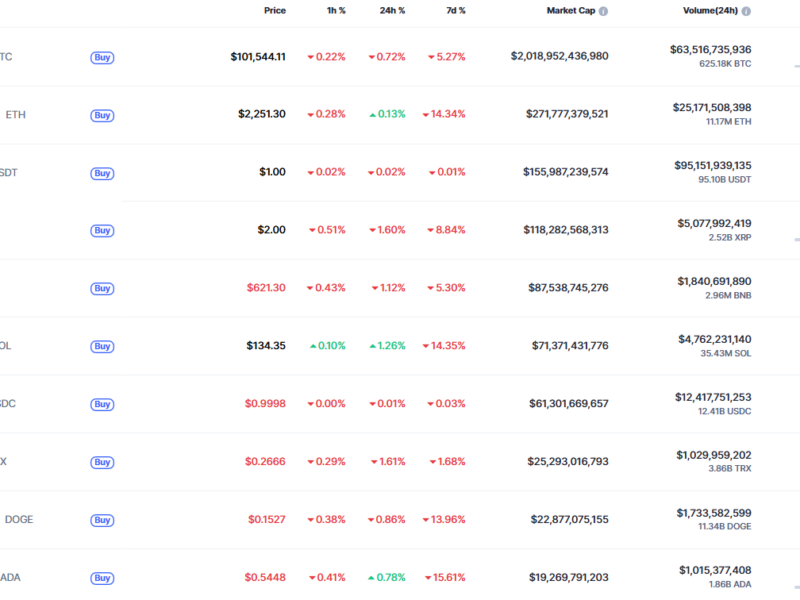Select volume $95,151,939,135

pos(713,165)
